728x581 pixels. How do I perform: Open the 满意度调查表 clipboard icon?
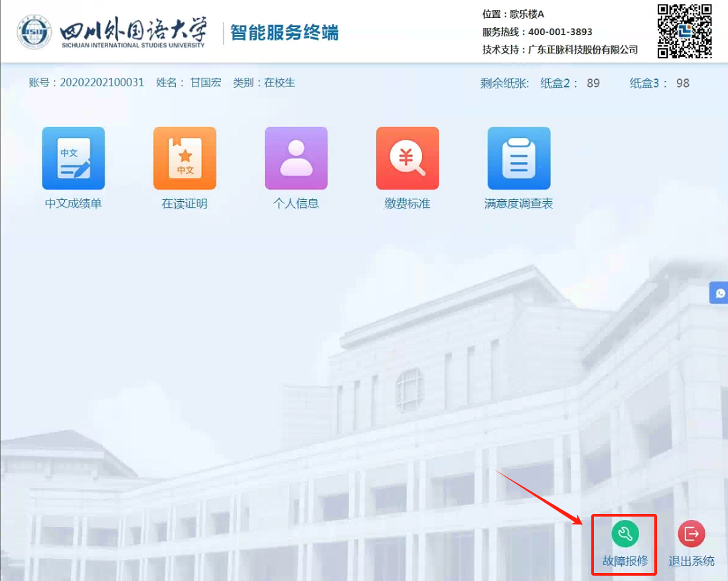(519, 159)
